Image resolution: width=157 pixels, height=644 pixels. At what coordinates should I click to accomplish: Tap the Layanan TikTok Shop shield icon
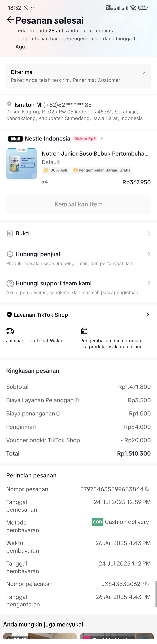coord(9,315)
